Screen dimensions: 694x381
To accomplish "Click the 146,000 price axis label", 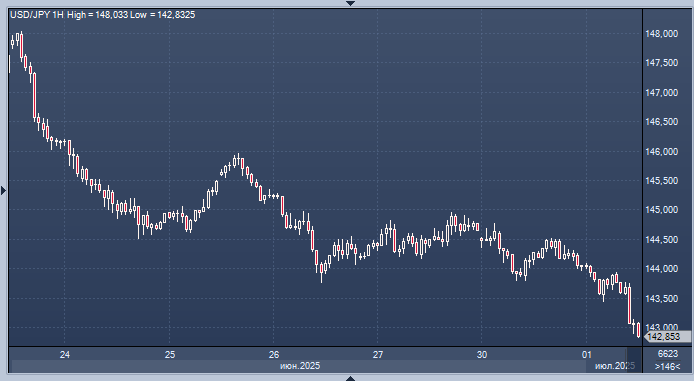I will point(661,151).
